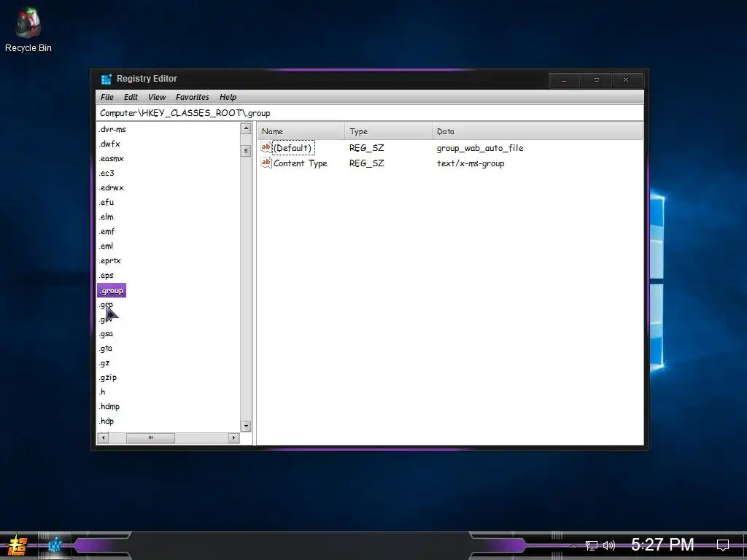Select the .easmx key in tree
This screenshot has width=747, height=560.
click(111, 158)
